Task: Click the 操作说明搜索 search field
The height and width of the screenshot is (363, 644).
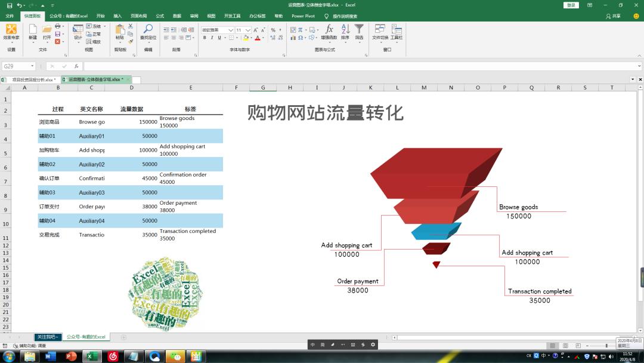Action: pos(344,16)
